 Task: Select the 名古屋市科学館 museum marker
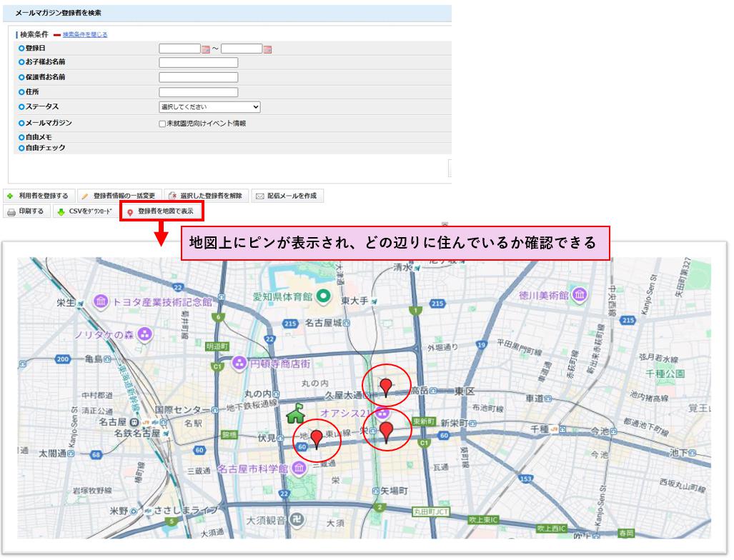(x=299, y=468)
